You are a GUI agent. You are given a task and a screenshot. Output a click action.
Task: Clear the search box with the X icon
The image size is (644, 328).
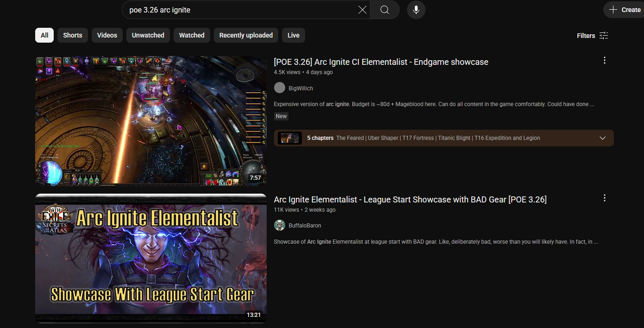[363, 10]
